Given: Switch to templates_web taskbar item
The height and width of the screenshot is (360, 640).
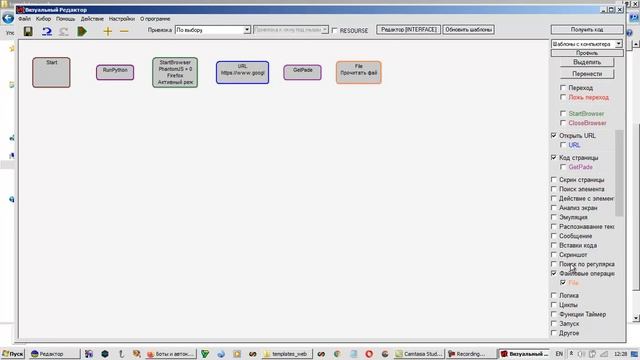Looking at the screenshot, I should pos(287,354).
